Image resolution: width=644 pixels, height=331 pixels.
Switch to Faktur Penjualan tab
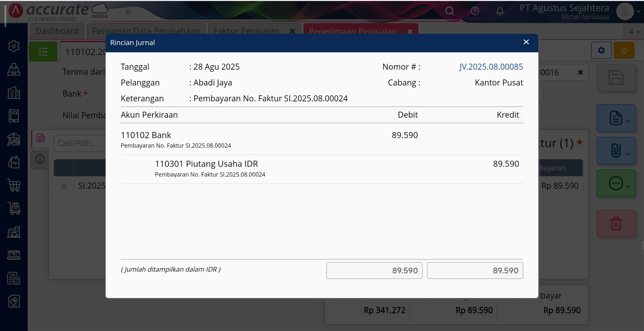[247, 31]
